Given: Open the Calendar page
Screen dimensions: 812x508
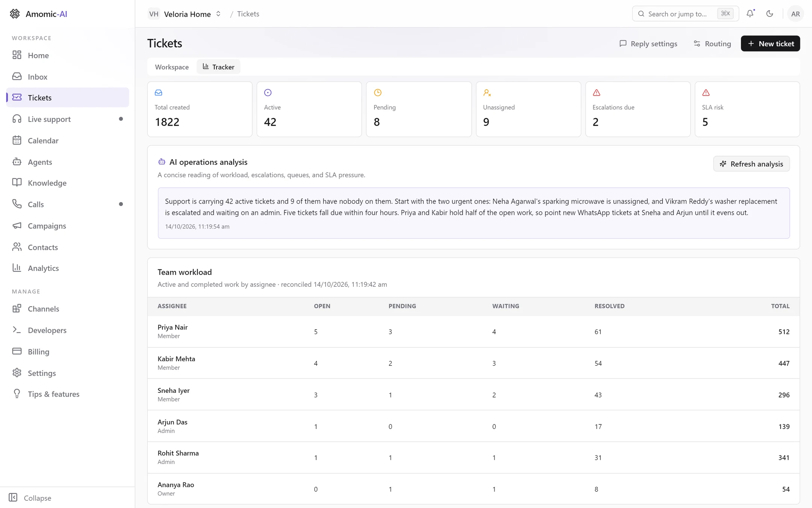Looking at the screenshot, I should click(68, 140).
